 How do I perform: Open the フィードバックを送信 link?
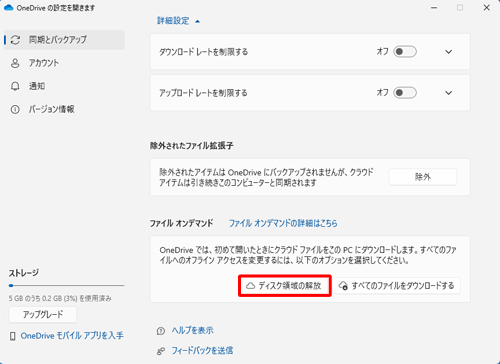(202, 350)
